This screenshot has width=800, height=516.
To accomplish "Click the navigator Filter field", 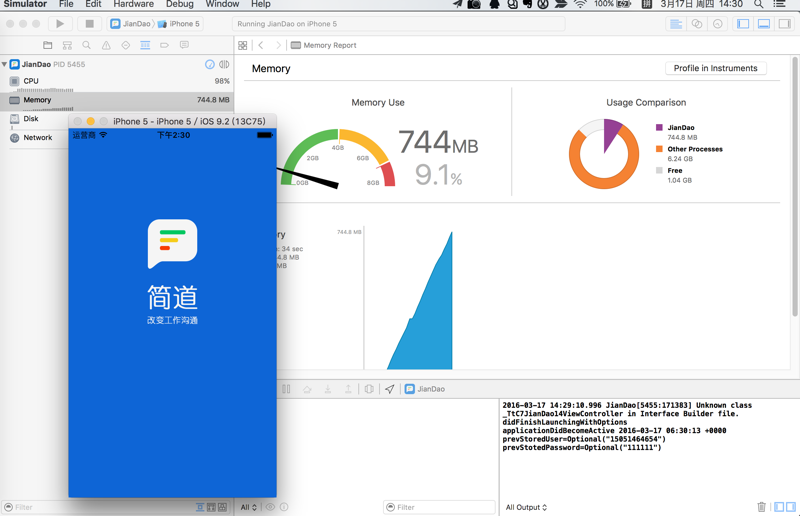I will pos(97,507).
